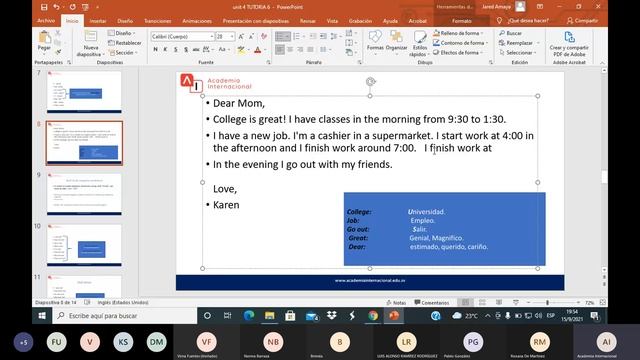Toggle center text alignment

click(290, 49)
